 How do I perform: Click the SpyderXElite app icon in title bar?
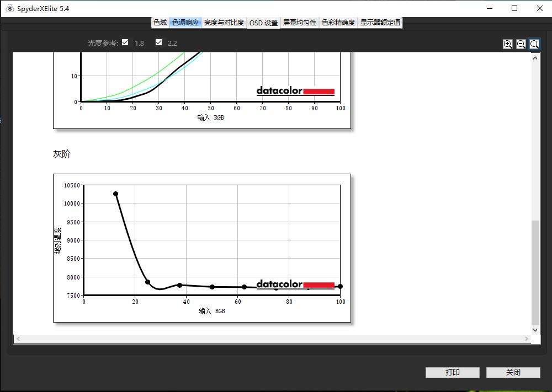coord(9,9)
